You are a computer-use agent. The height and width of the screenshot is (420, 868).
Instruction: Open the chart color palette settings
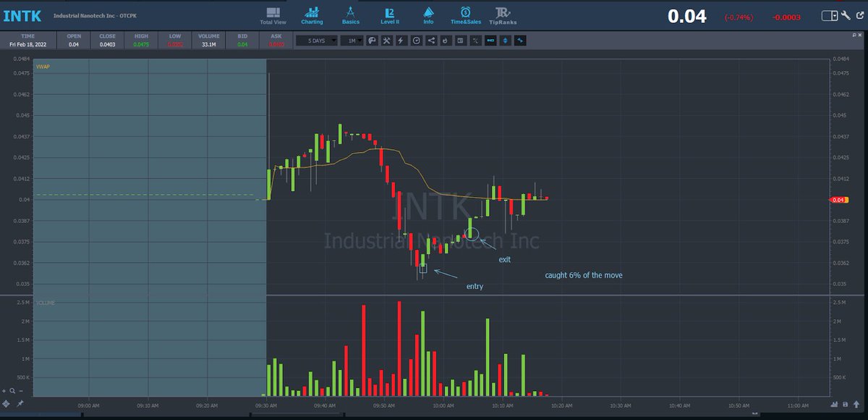(x=372, y=41)
